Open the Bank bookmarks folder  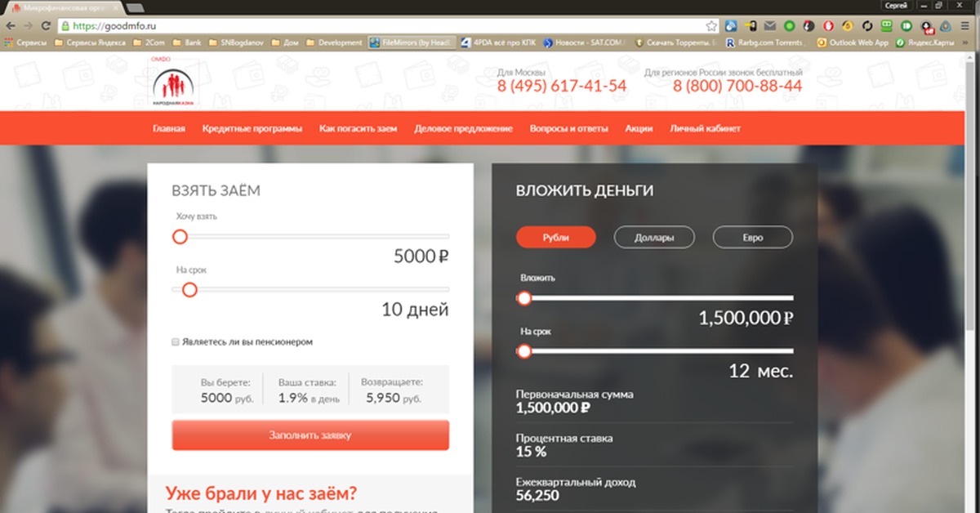click(x=186, y=42)
